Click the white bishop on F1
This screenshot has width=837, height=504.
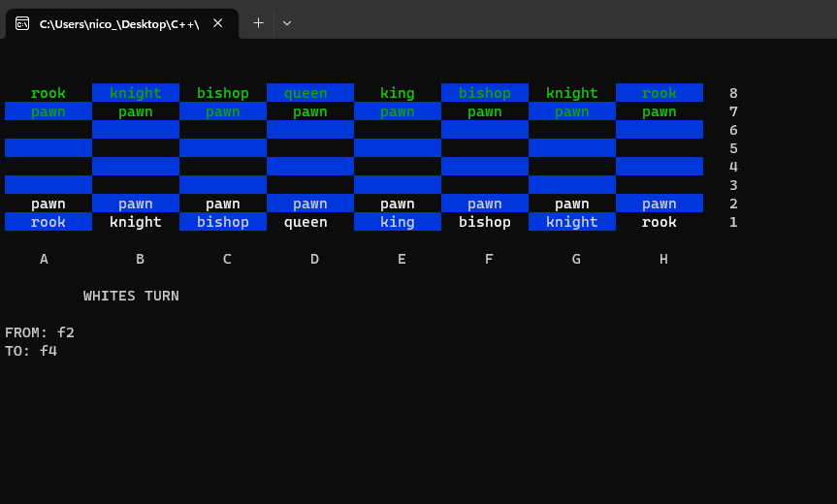click(485, 222)
